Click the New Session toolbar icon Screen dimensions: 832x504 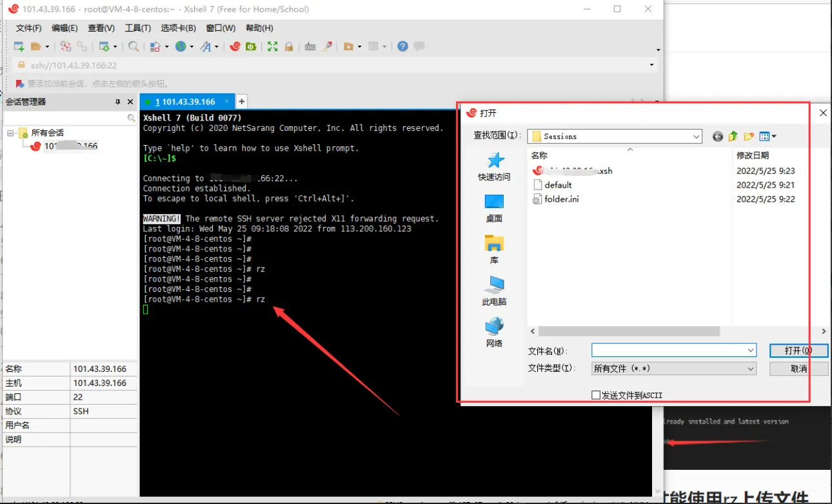(x=19, y=46)
